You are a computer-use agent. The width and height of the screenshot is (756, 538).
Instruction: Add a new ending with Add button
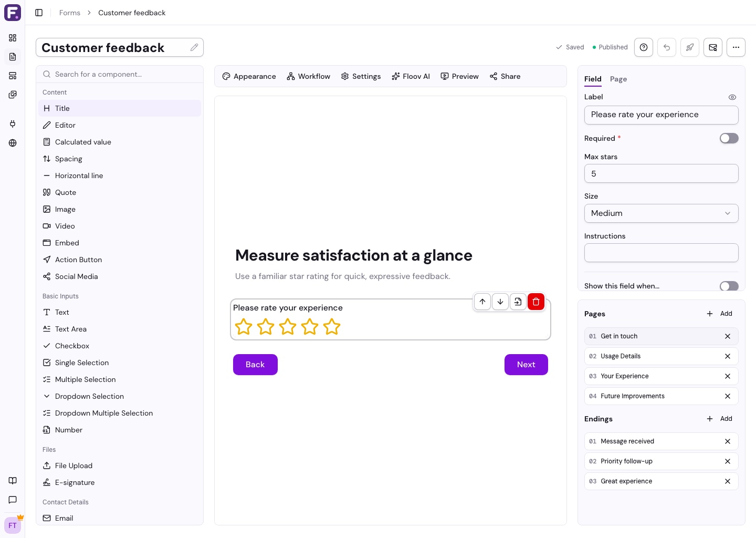tap(719, 419)
